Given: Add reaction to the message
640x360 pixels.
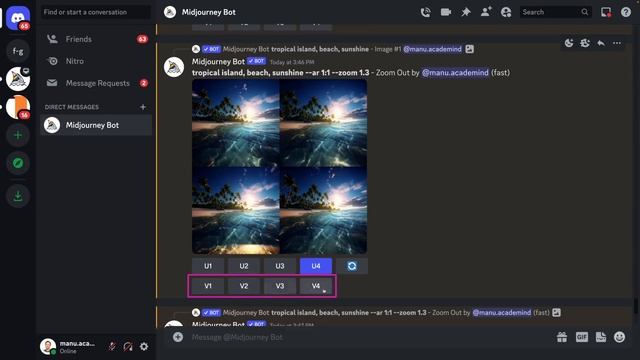Looking at the screenshot, I should pos(569,43).
